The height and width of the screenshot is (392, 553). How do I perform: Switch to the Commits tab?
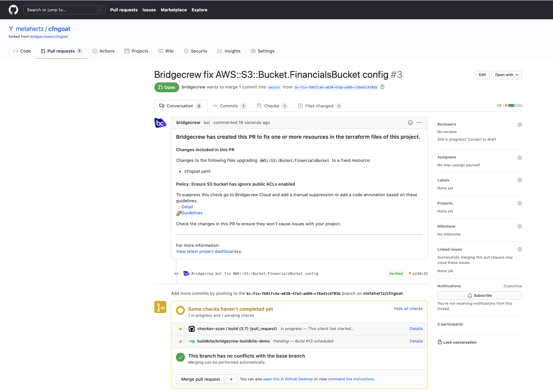pos(230,106)
